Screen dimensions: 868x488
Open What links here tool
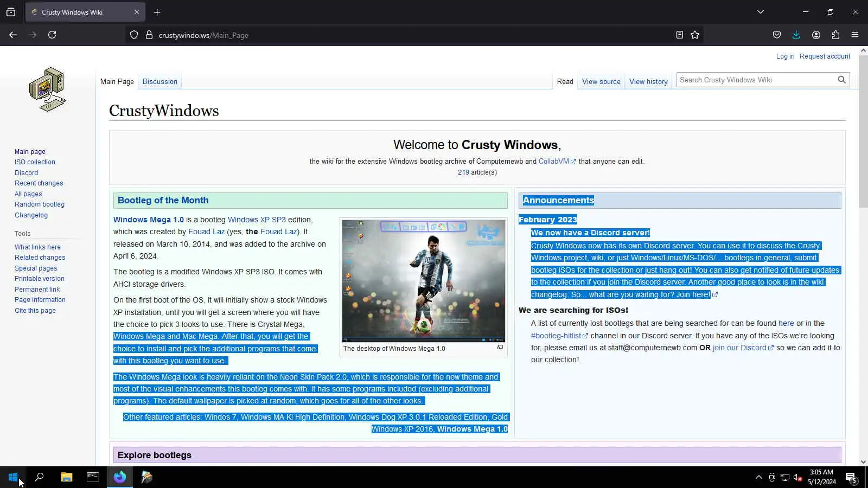point(37,247)
